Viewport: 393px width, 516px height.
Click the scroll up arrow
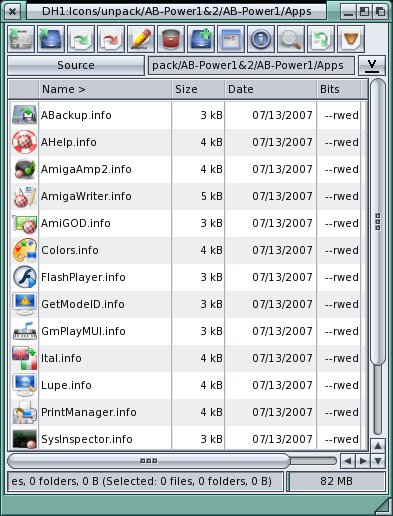click(378, 446)
